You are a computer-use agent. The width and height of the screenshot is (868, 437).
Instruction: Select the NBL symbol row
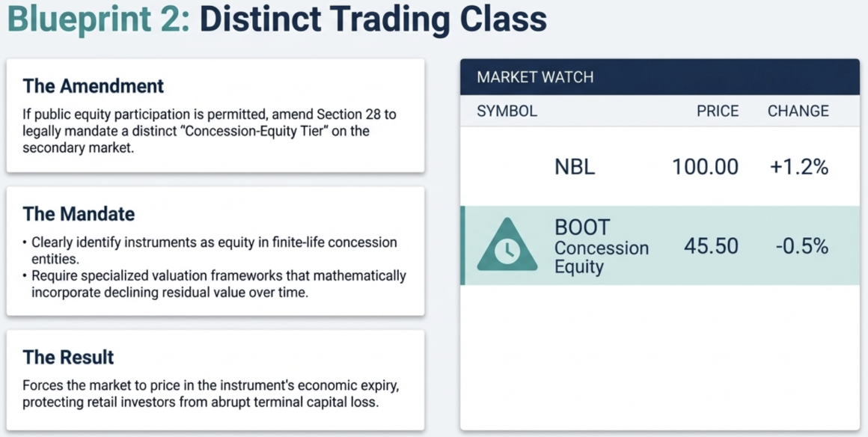click(x=575, y=167)
